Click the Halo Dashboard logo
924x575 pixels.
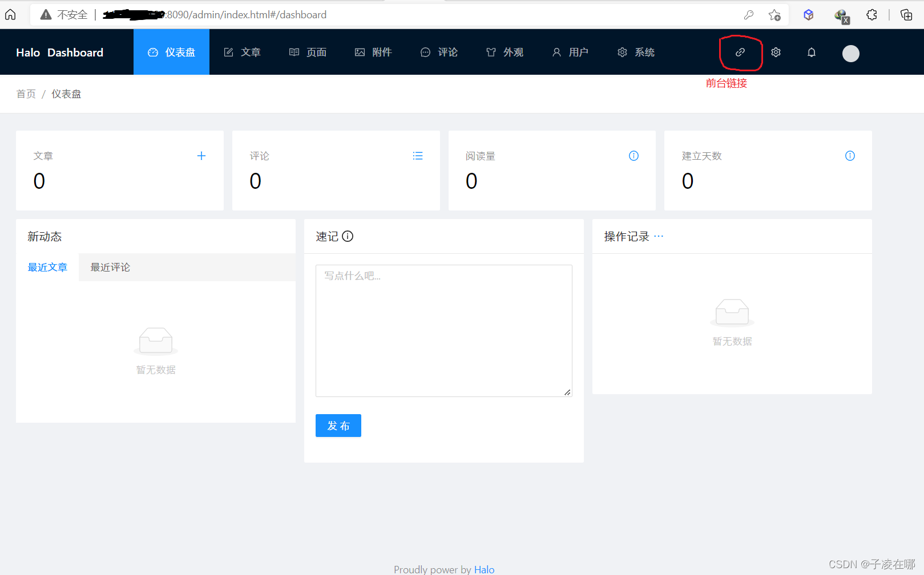tap(60, 52)
